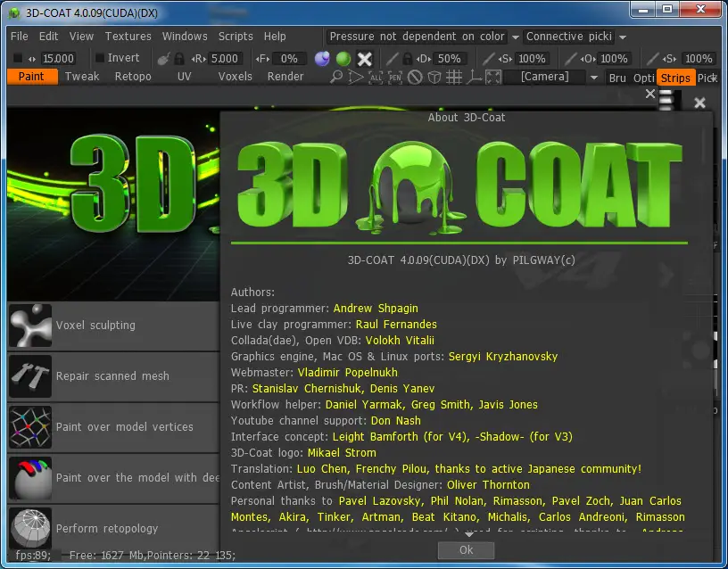This screenshot has height=569, width=728.
Task: Click the triangle arrow navigation icon
Action: pos(356,77)
